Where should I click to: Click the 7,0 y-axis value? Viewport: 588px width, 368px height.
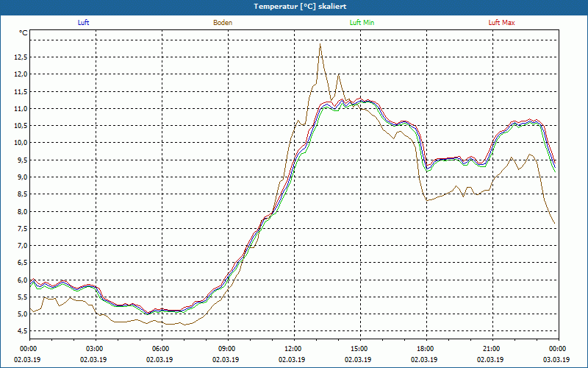click(x=22, y=246)
